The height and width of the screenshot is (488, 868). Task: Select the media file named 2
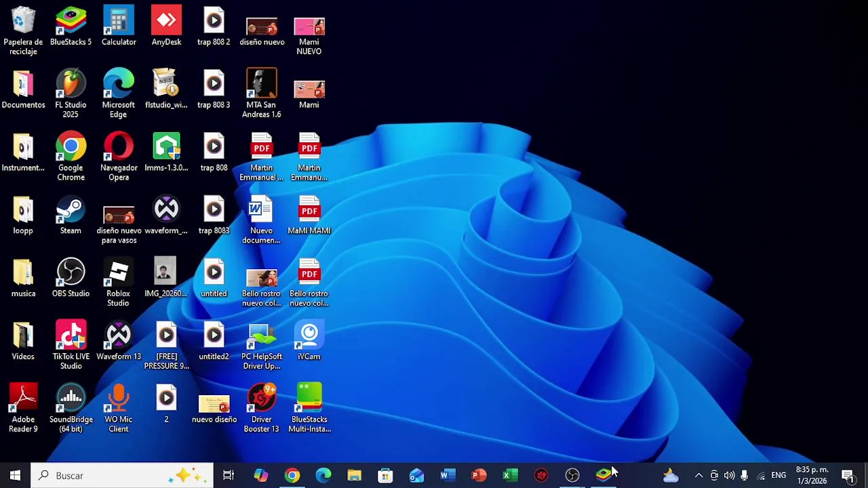(x=166, y=404)
